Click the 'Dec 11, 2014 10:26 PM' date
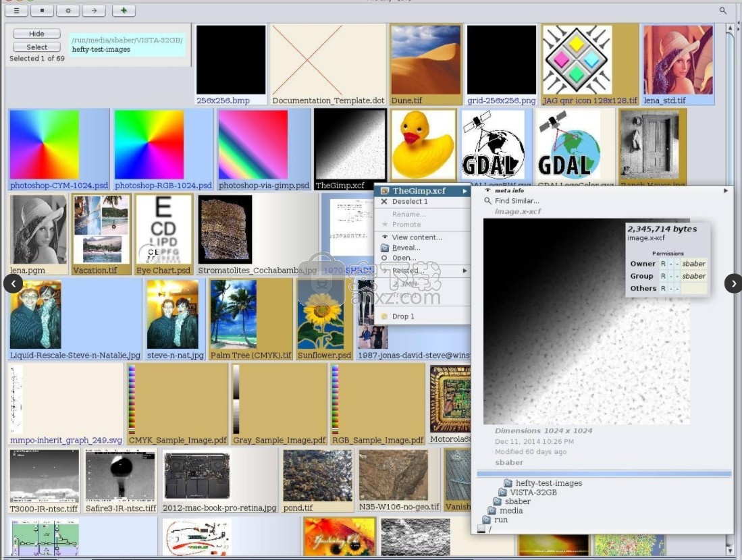 pyautogui.click(x=534, y=442)
